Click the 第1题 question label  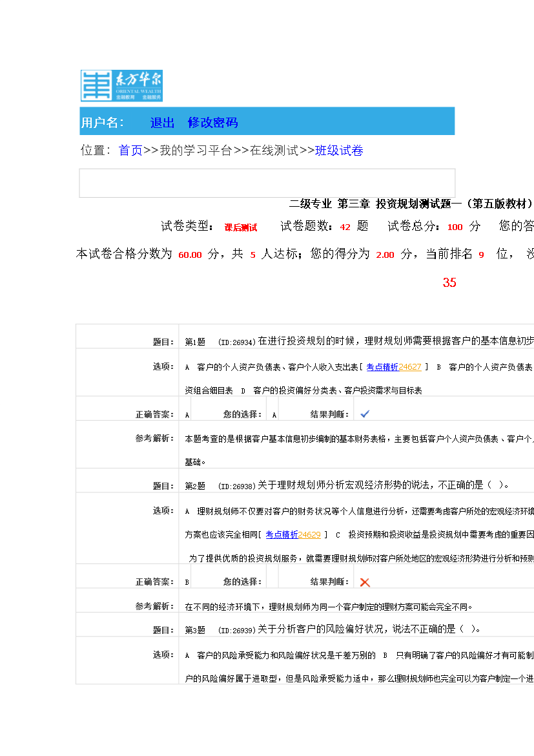(x=195, y=342)
